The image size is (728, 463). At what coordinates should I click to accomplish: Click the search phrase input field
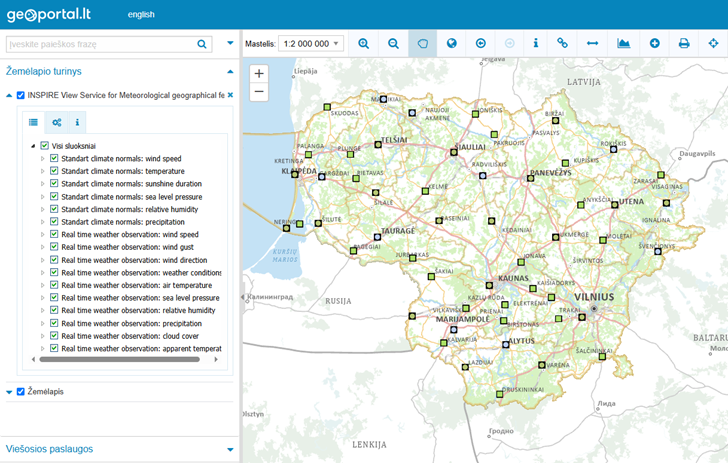pos(101,44)
